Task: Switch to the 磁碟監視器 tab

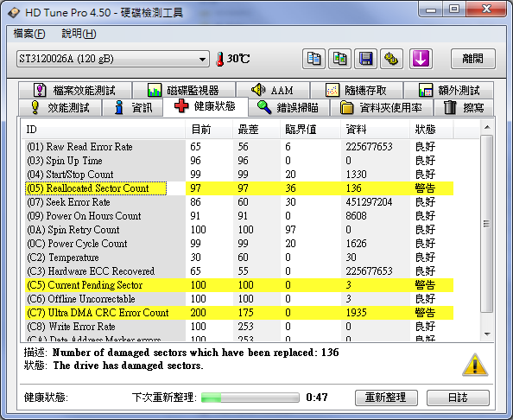Action: [x=184, y=91]
